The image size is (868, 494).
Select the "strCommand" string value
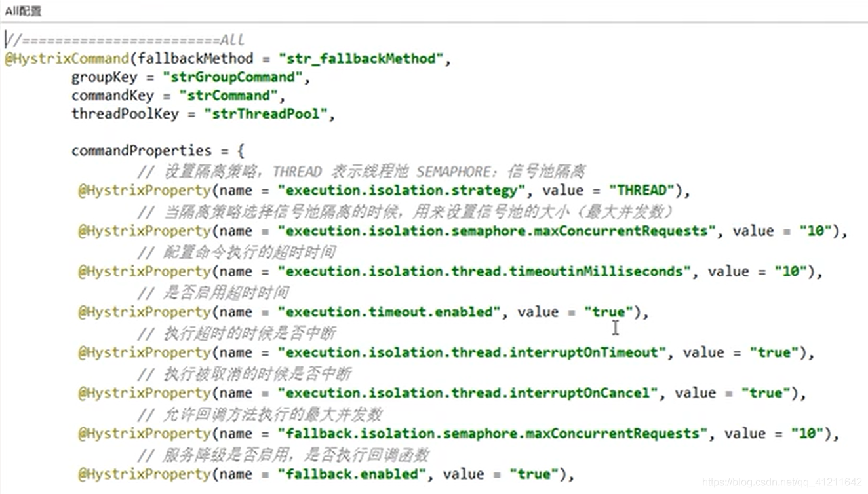coord(228,96)
